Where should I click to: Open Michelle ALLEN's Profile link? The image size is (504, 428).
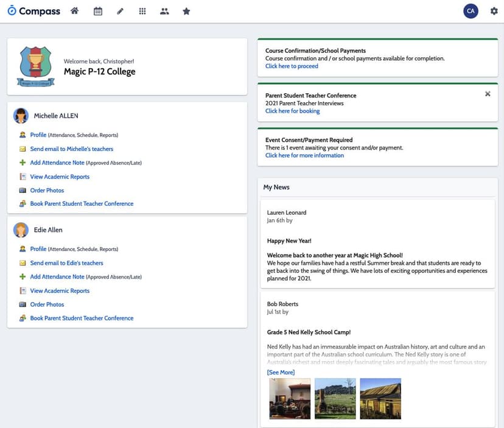pos(38,135)
